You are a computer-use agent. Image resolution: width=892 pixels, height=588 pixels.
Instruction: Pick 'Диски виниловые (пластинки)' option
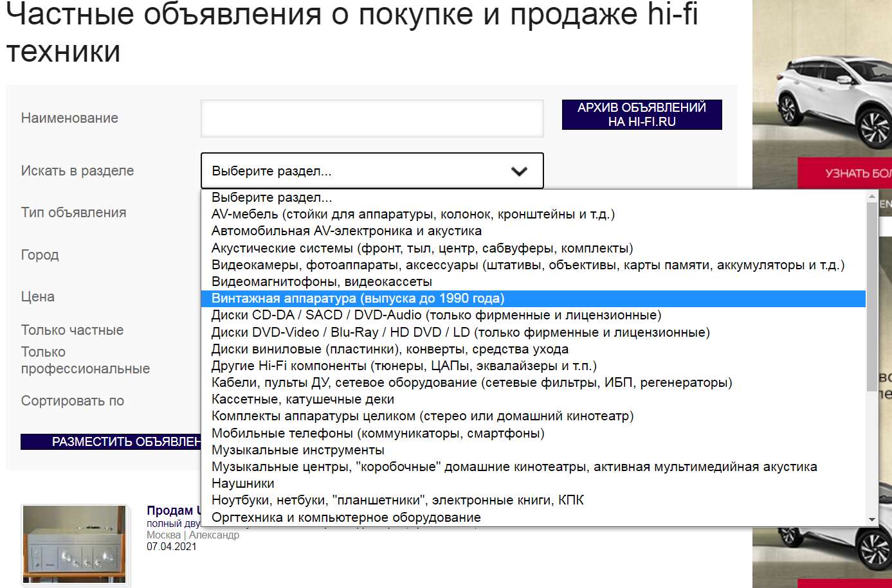390,349
